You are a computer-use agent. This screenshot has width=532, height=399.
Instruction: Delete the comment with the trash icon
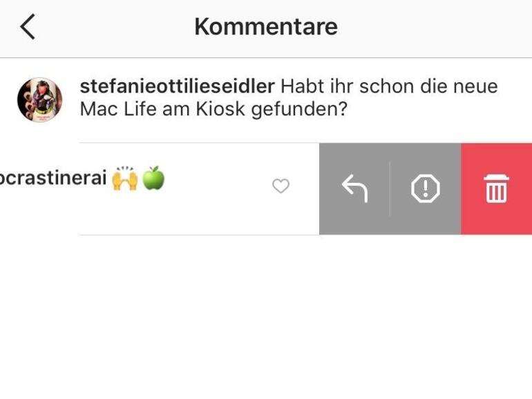[x=496, y=188]
